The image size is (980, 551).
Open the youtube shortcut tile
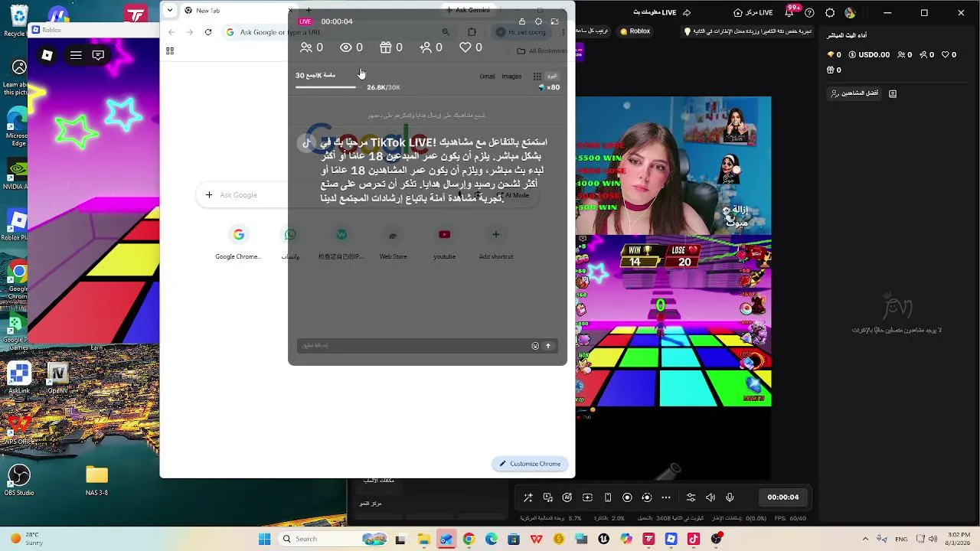pyautogui.click(x=444, y=243)
